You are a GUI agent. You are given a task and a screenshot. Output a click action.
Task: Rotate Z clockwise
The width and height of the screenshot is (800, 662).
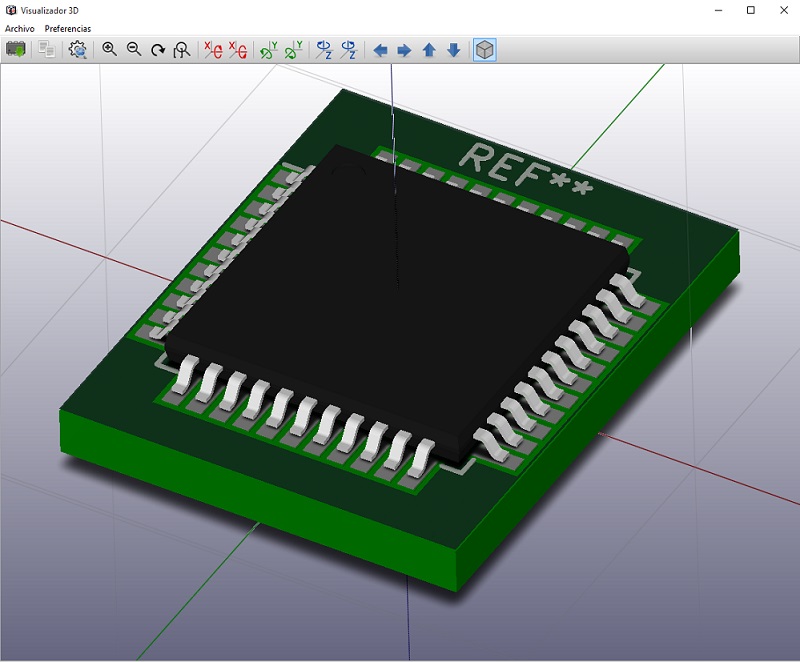(x=324, y=50)
